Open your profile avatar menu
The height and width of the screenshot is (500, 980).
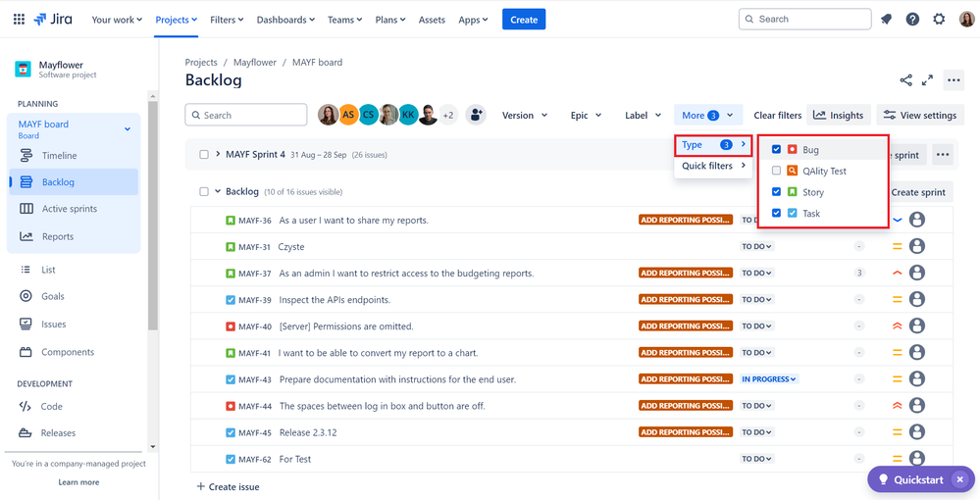[966, 20]
